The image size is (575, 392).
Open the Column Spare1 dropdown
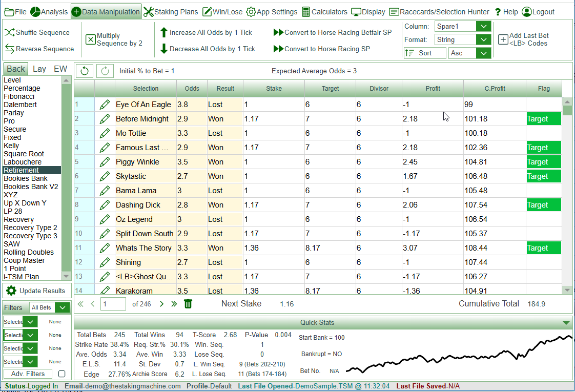pos(483,26)
